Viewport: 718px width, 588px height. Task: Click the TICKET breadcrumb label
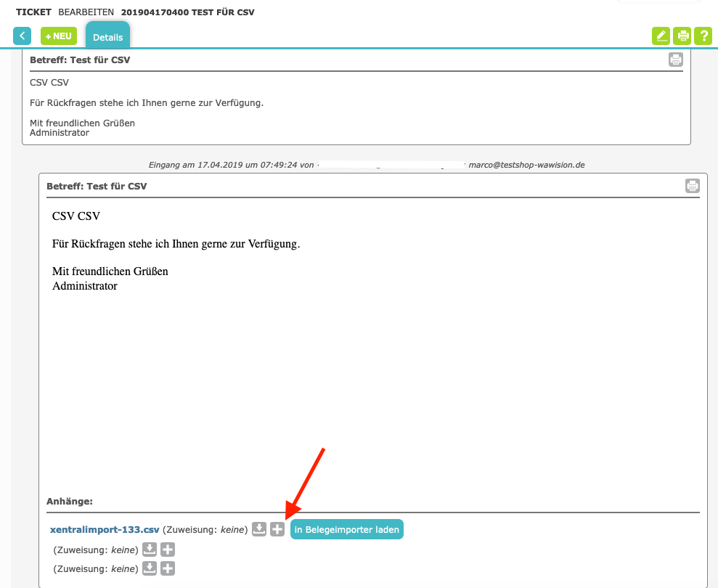coord(33,12)
